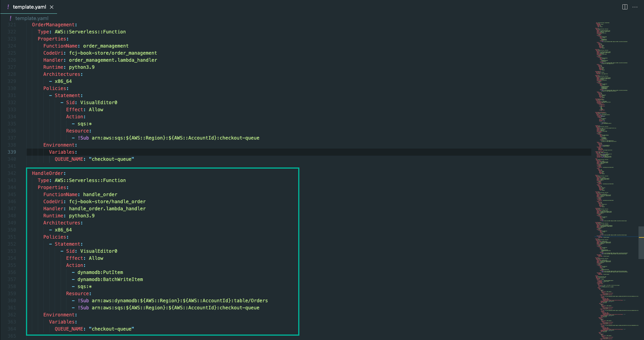Click 'Sid: VisualEditor0' on line 332
644x340 pixels.
[92, 103]
